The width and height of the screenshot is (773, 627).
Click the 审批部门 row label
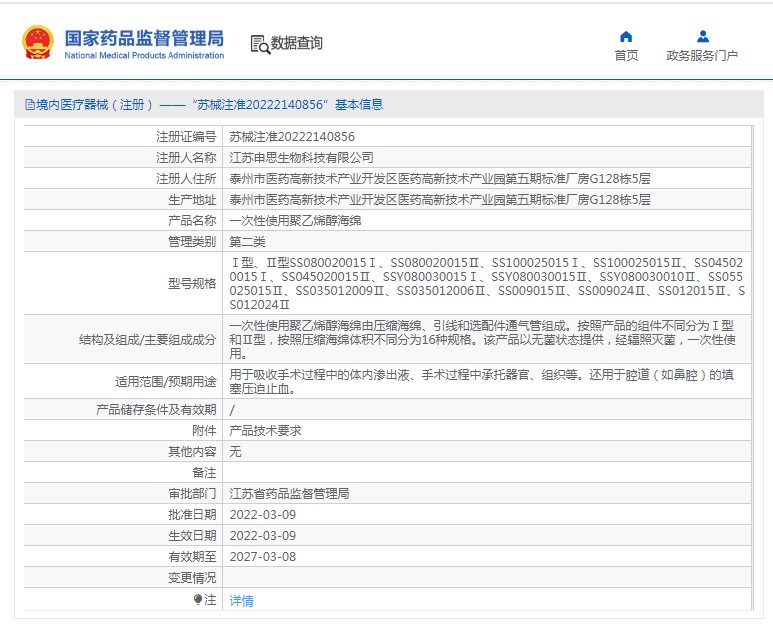tap(192, 493)
